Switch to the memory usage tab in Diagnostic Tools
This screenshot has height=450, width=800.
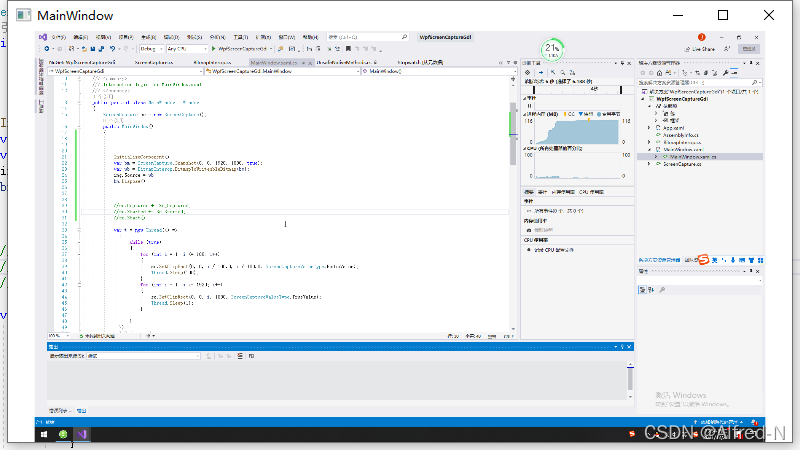click(563, 192)
